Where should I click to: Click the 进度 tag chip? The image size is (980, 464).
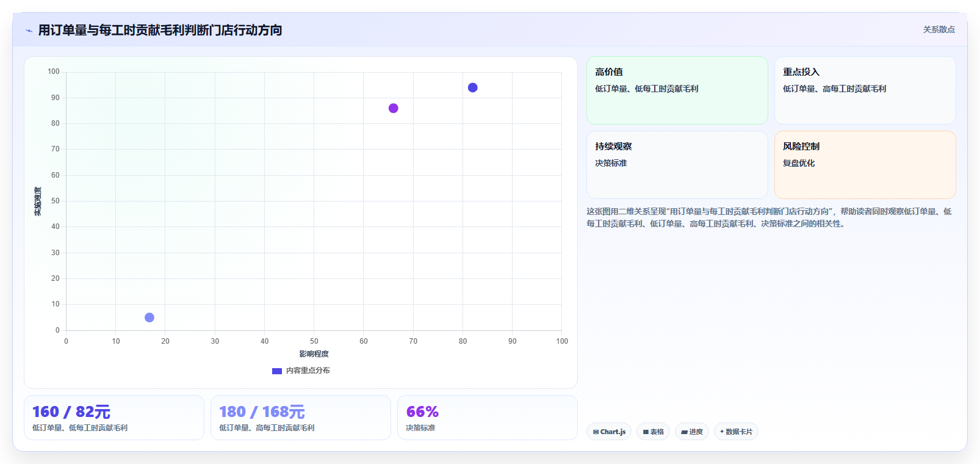pyautogui.click(x=692, y=432)
